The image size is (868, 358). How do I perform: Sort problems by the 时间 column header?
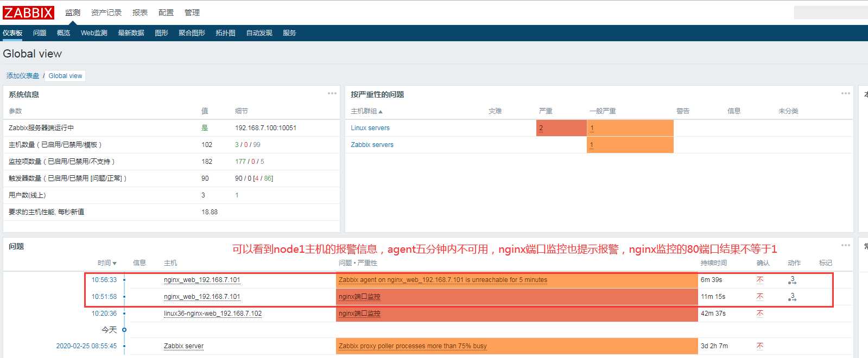point(107,263)
